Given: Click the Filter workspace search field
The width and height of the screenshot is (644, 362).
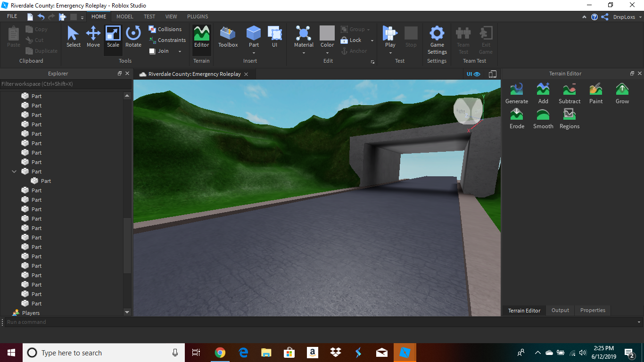Looking at the screenshot, I should pyautogui.click(x=66, y=84).
